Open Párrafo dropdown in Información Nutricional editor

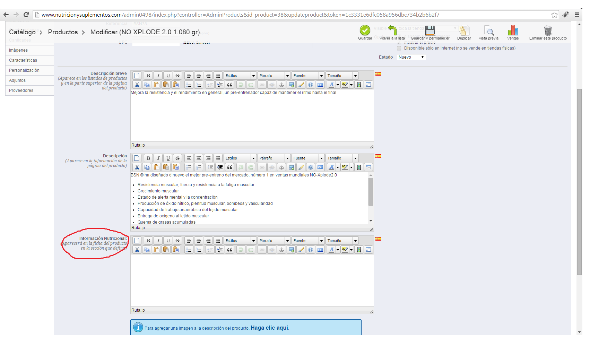coord(274,241)
